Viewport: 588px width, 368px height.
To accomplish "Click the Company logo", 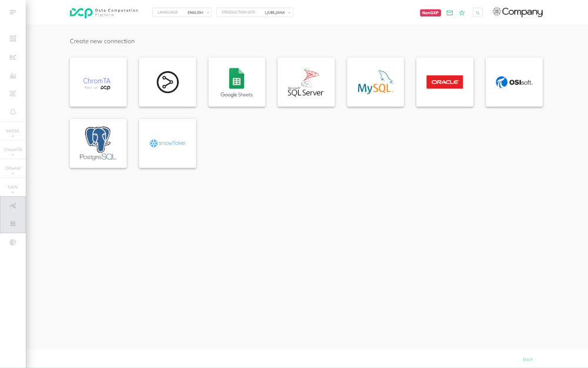I will coord(517,12).
